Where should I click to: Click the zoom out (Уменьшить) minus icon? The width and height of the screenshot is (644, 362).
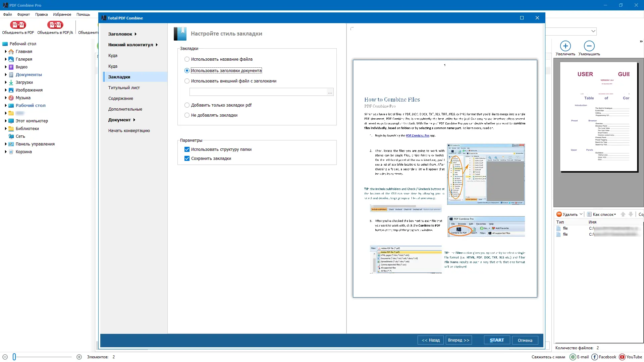coord(589,46)
